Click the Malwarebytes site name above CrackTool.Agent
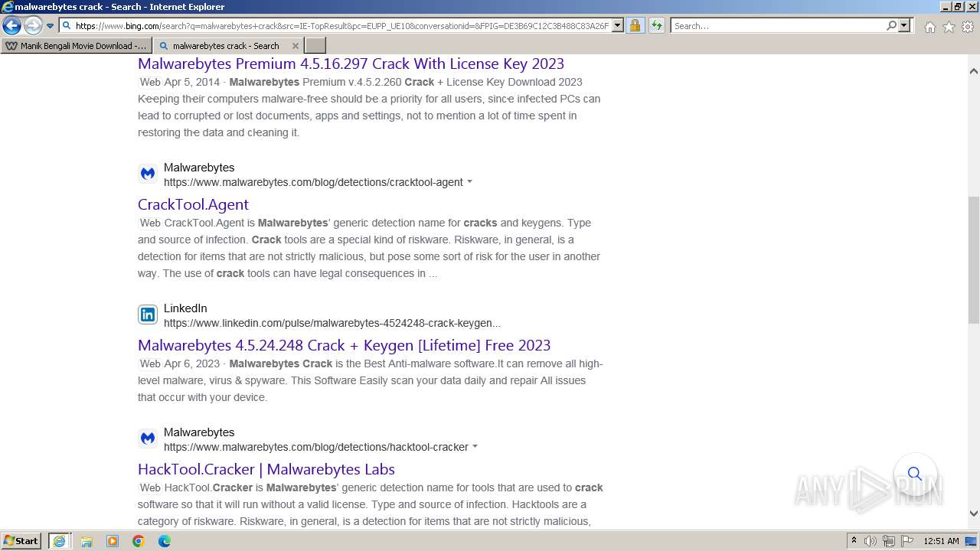Image resolution: width=980 pixels, height=551 pixels. [x=199, y=168]
